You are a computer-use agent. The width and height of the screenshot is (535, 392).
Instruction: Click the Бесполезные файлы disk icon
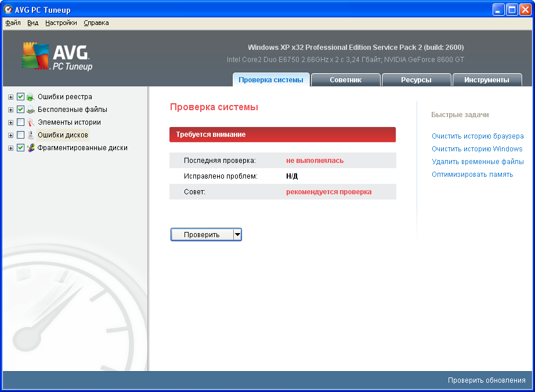[x=30, y=110]
